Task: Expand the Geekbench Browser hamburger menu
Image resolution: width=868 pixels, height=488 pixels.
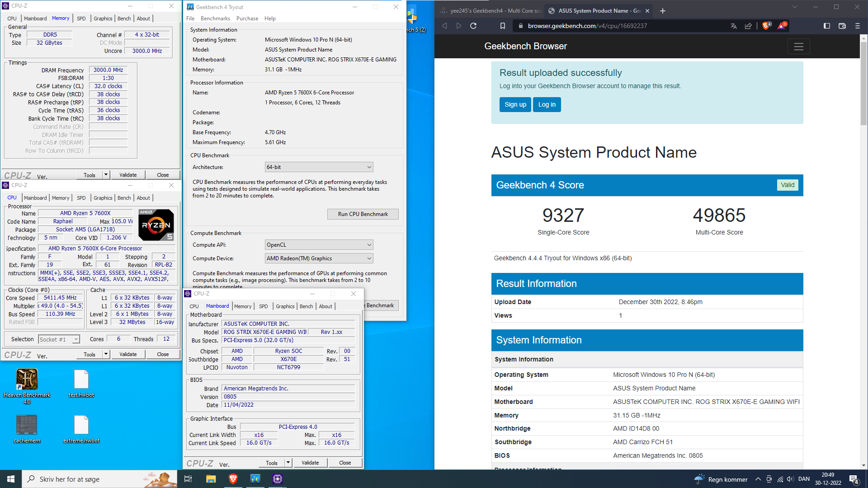Action: [x=798, y=47]
